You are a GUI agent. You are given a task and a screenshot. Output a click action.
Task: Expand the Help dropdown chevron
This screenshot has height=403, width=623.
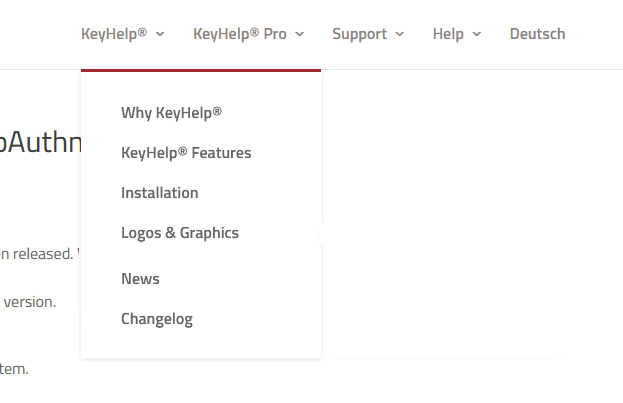[x=476, y=34]
